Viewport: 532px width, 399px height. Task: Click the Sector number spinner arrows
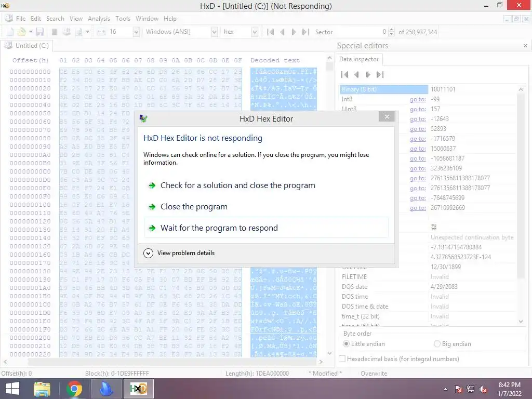[x=392, y=32]
